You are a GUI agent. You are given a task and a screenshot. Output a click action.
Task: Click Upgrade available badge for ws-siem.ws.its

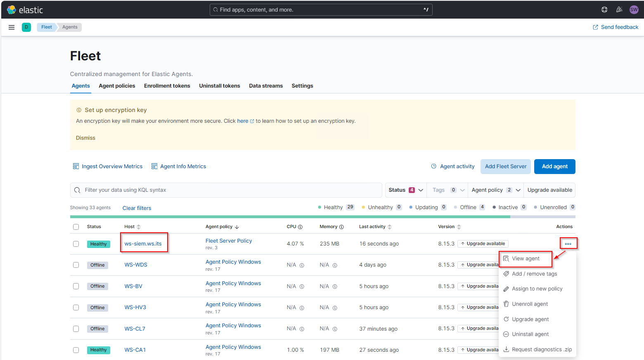[x=483, y=244]
